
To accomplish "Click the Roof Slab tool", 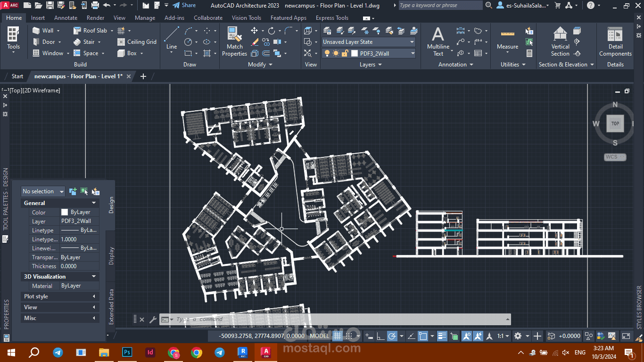I will pyautogui.click(x=91, y=31).
